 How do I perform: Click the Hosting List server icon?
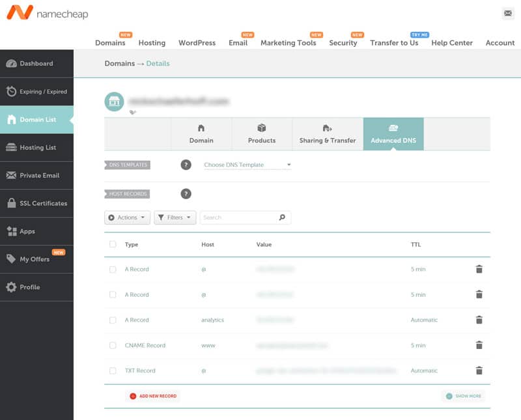tap(11, 147)
